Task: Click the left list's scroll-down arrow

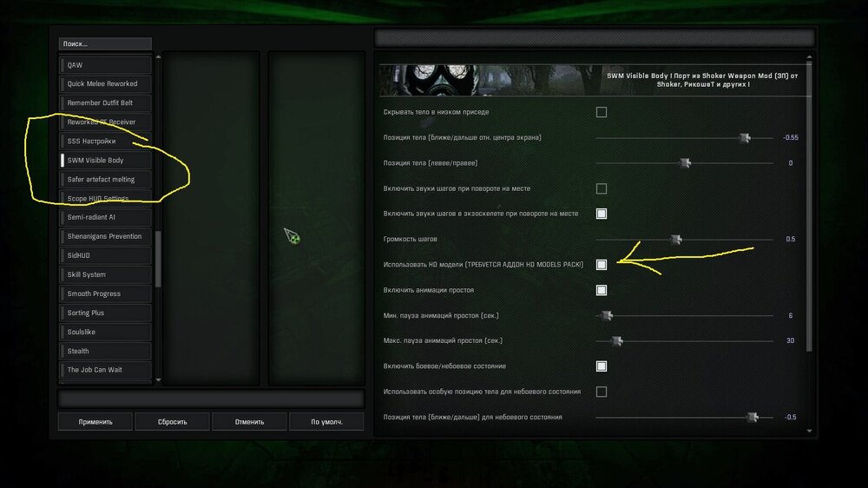Action: tap(158, 380)
